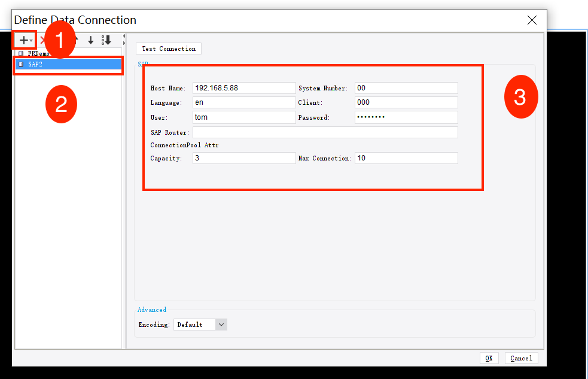Collapse the left panel with splitter arrow
This screenshot has height=379, width=588.
coord(124,37)
